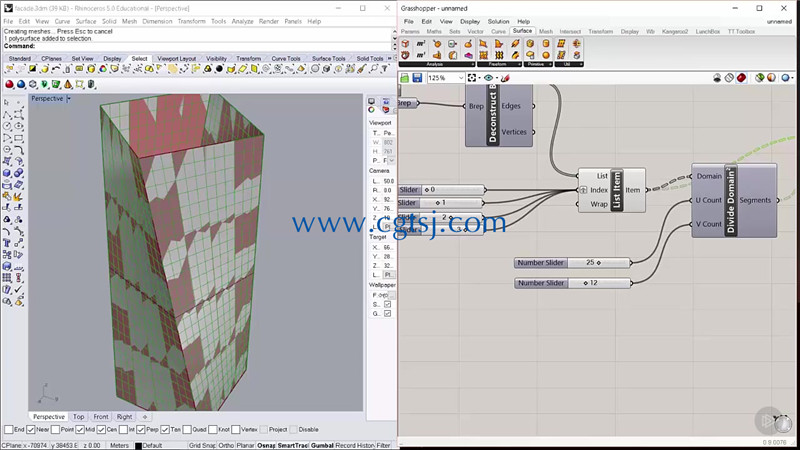Open the document preview quality dropdown arrow
The image size is (800, 450).
tap(793, 78)
